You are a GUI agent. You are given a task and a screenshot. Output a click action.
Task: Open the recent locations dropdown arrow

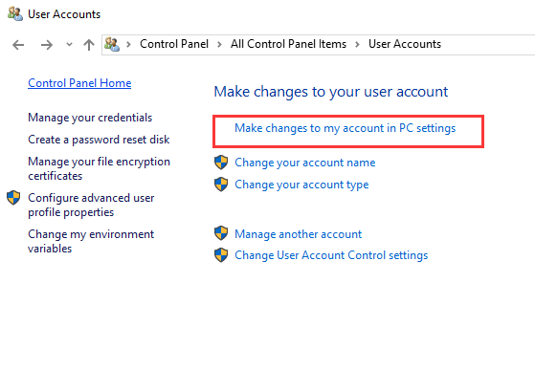[69, 44]
